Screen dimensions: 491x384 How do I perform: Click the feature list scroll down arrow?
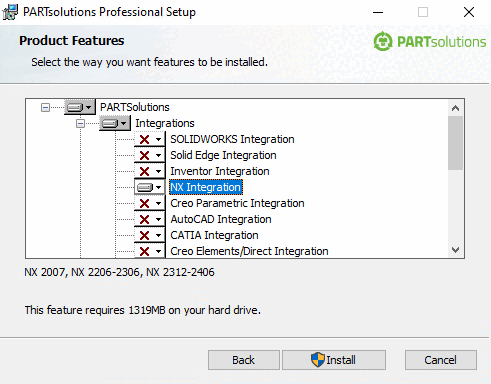[455, 250]
